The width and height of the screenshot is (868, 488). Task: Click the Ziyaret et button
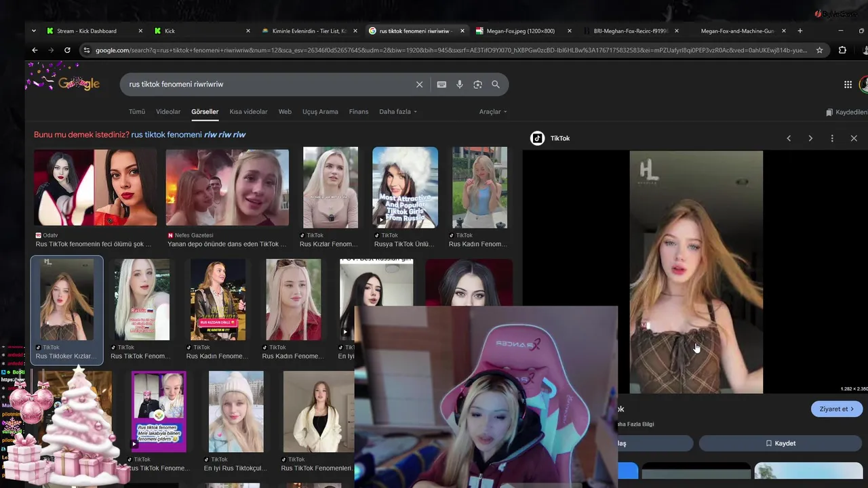click(837, 409)
